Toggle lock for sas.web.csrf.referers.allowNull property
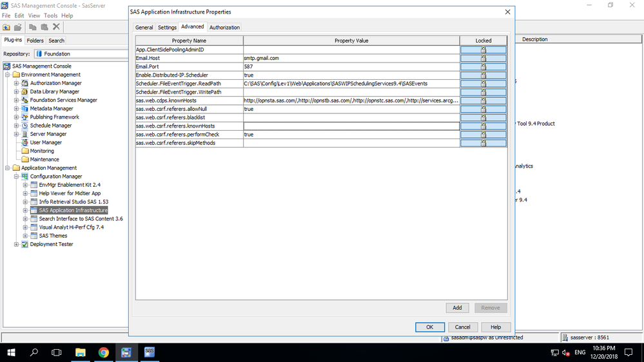Image resolution: width=644 pixels, height=362 pixels. (483, 109)
